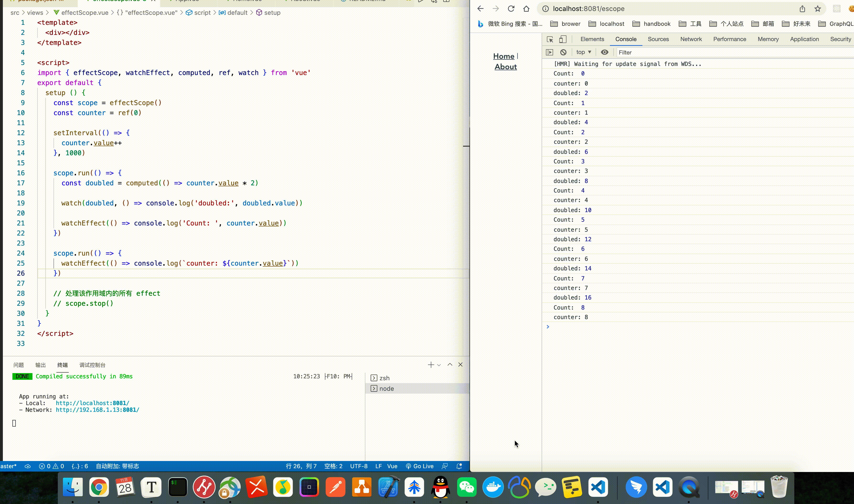Open WeChat from the dock
854x504 pixels.
[467, 487]
